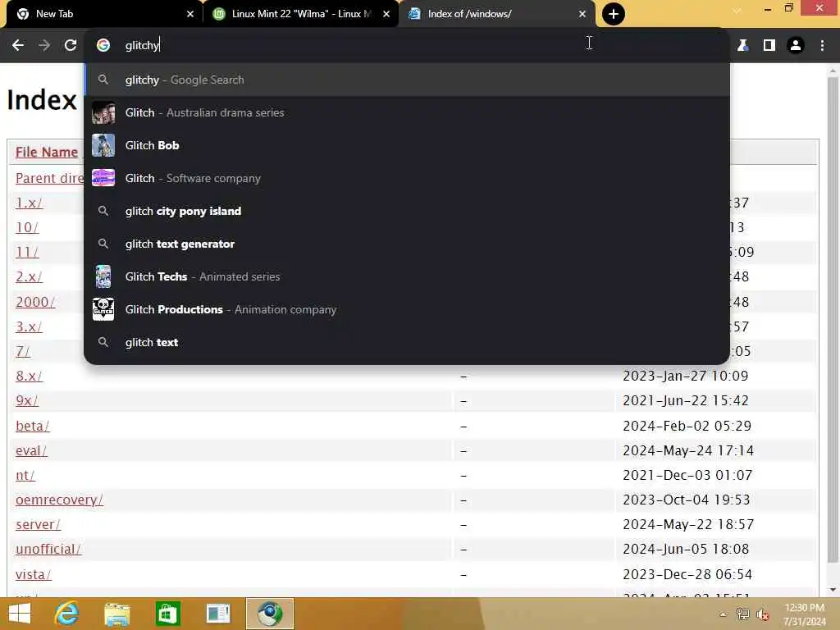Open the profile avatar menu

pyautogui.click(x=796, y=46)
